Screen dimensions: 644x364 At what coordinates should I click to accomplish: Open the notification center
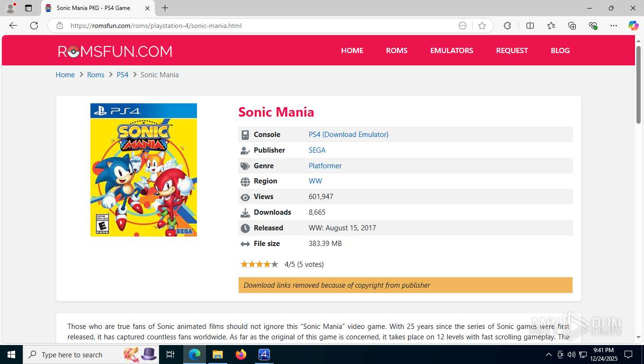[x=628, y=355]
